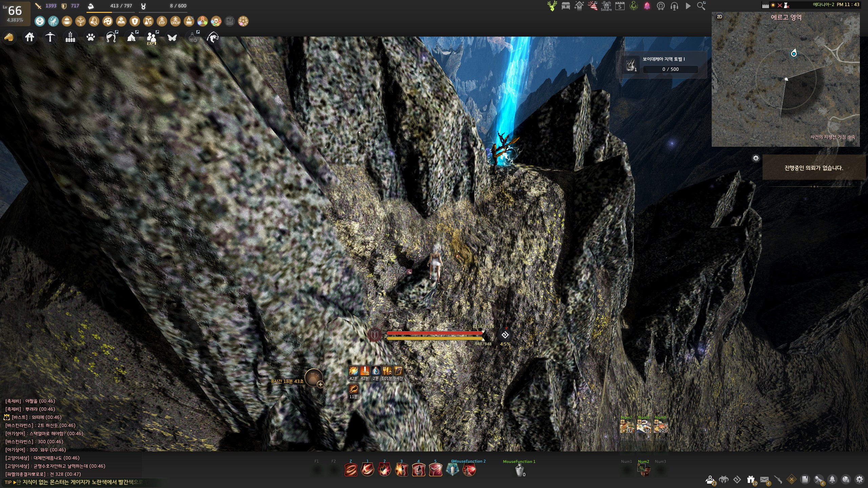The width and height of the screenshot is (868, 488).
Task: Click the character health bar 8334/8334
Action: click(x=435, y=333)
